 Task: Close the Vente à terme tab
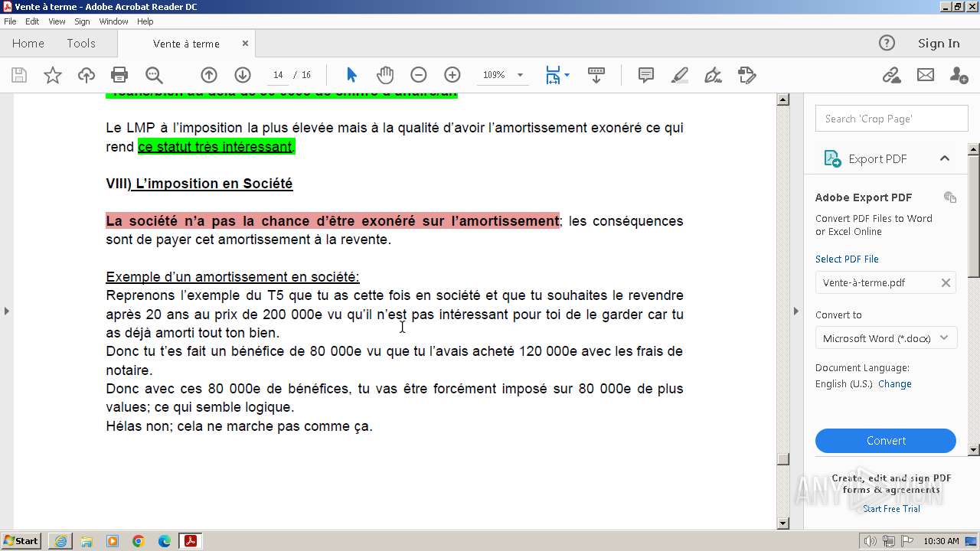click(245, 44)
